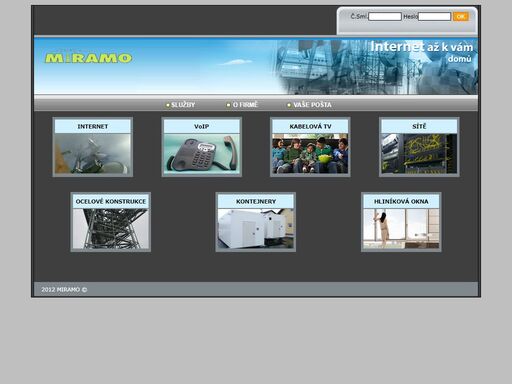512x384 pixels.
Task: Open the OCELOVÉ KONSTRUKCE tile image
Action: (111, 229)
